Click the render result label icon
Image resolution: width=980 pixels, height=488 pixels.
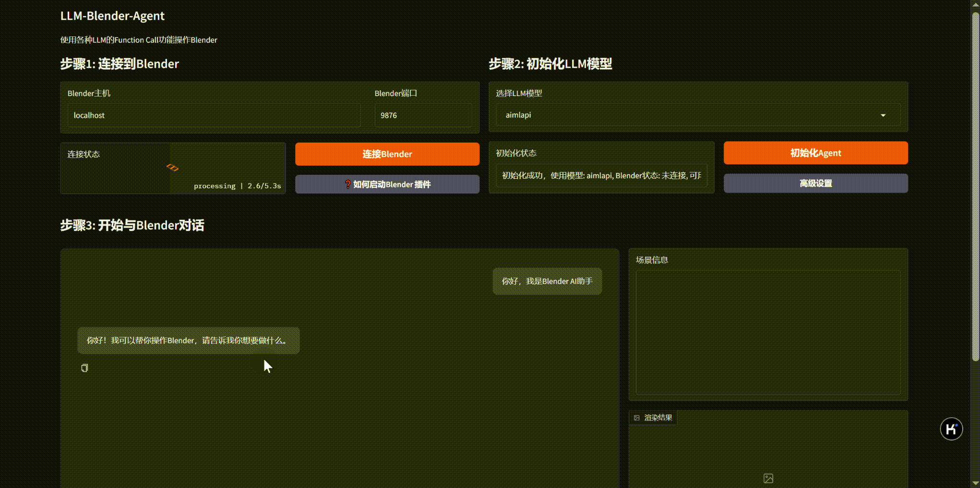coord(637,418)
